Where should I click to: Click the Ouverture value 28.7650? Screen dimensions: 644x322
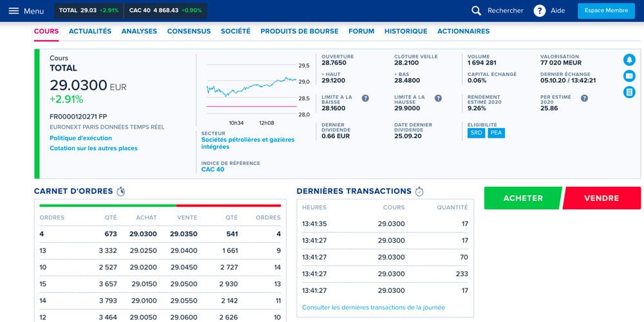tap(334, 63)
